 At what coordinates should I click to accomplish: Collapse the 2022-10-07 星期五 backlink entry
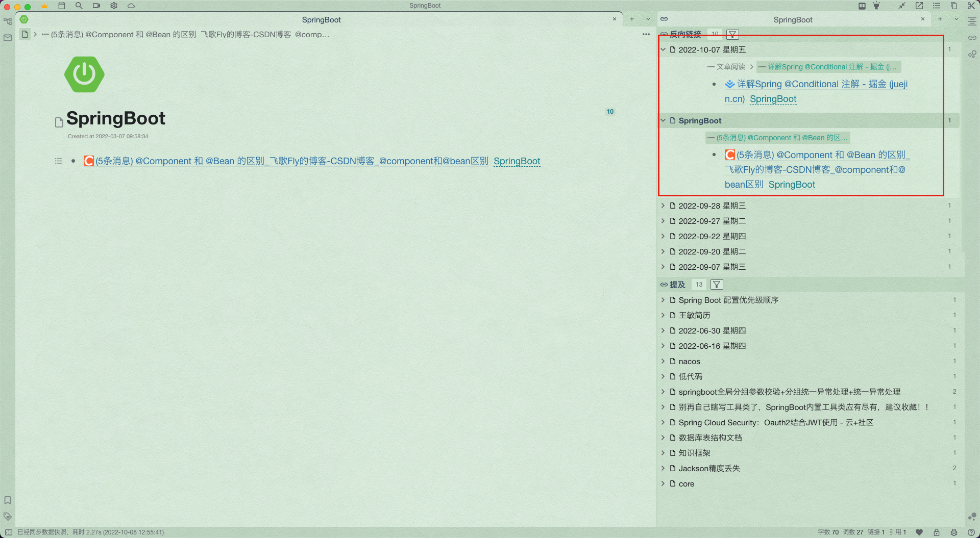(x=663, y=49)
